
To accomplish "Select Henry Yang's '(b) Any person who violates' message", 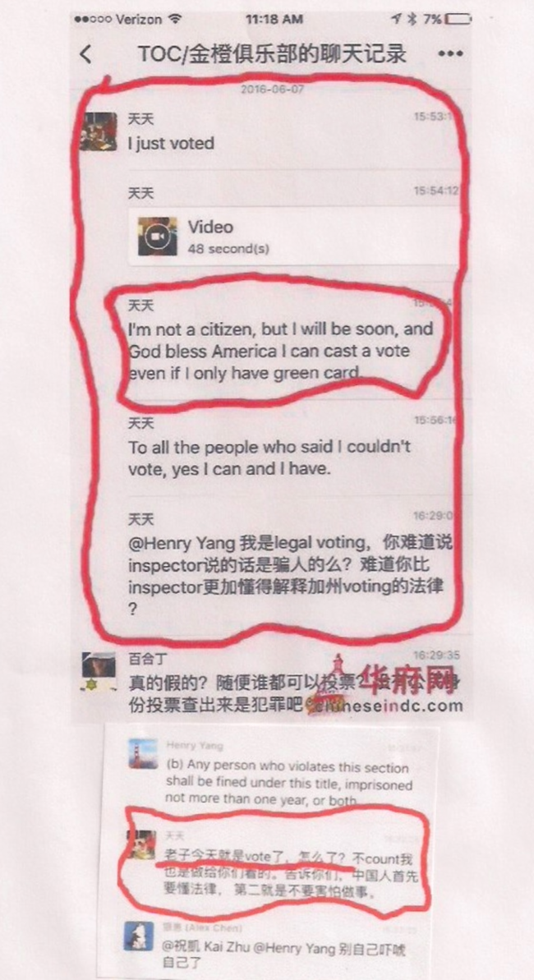I will 288,783.
